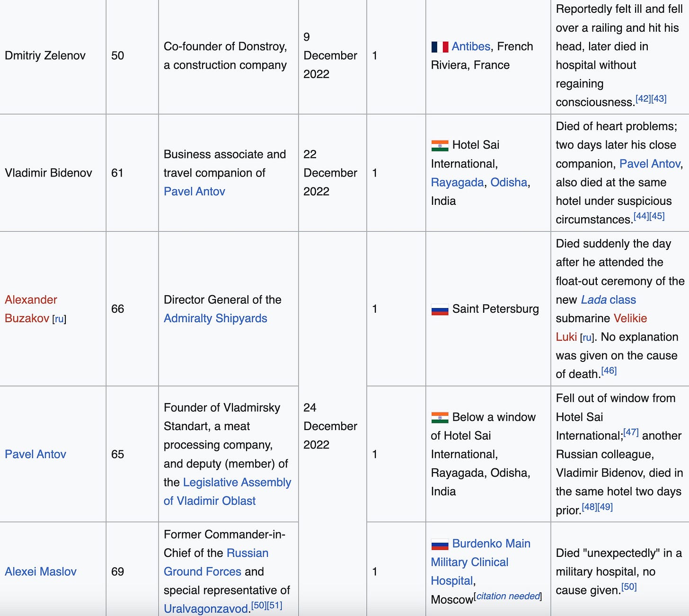Click 'Saint Petersburg' location text
689x616 pixels.
tap(495, 309)
